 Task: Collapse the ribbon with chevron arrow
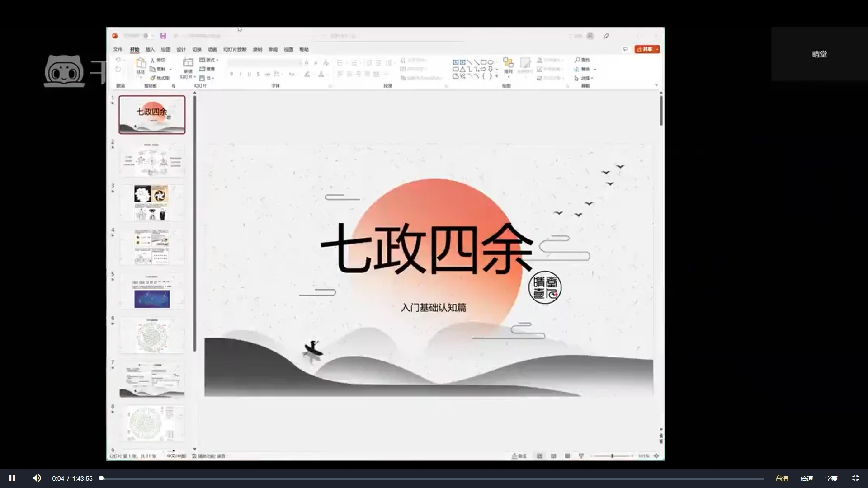click(656, 85)
